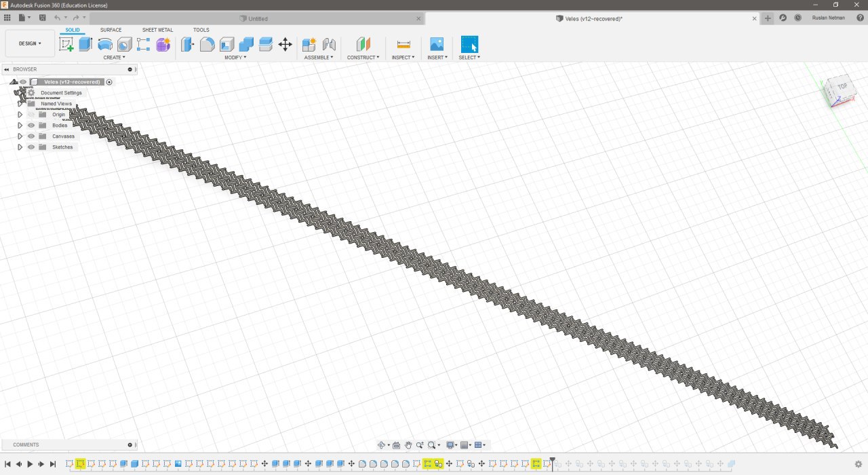
Task: Hide the Bodies folder
Action: pos(31,126)
